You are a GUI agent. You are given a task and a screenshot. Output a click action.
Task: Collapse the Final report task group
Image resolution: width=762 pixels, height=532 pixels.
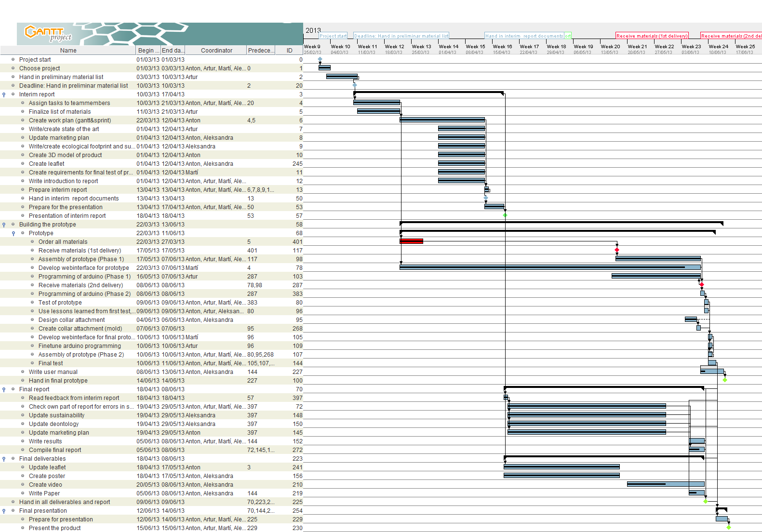[4, 390]
